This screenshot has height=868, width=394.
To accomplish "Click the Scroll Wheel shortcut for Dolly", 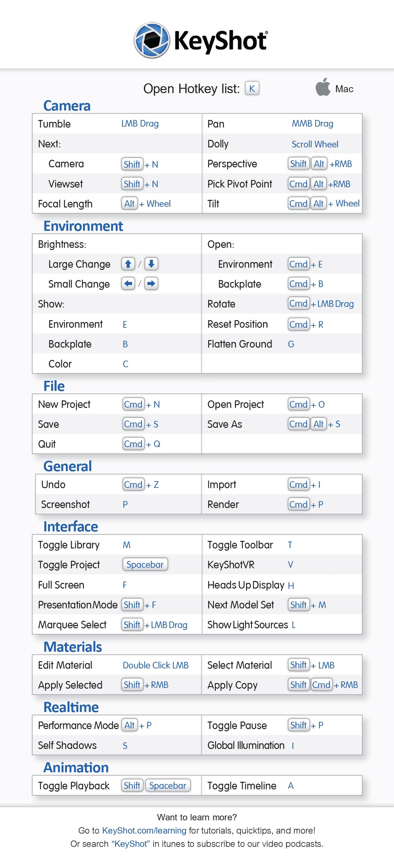I will tap(315, 144).
